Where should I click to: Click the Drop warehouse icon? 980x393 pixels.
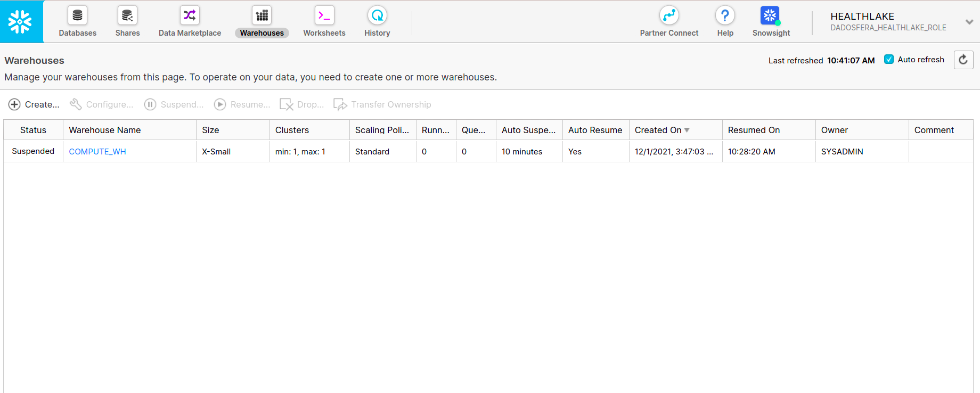(x=287, y=104)
